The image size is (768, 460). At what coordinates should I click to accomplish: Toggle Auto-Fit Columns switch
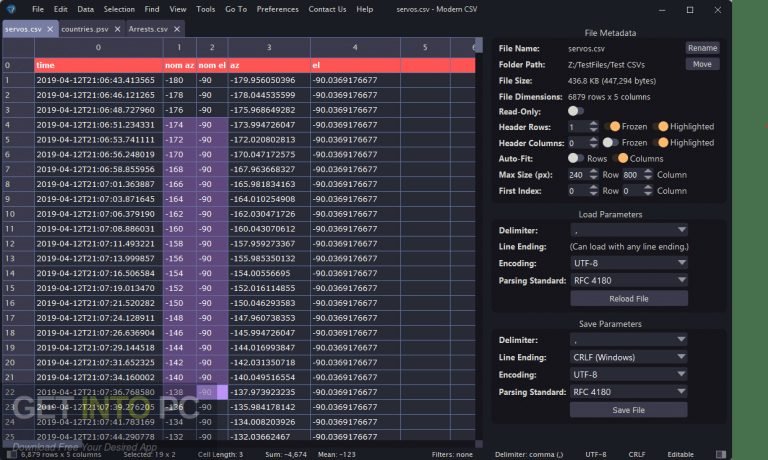click(x=620, y=158)
